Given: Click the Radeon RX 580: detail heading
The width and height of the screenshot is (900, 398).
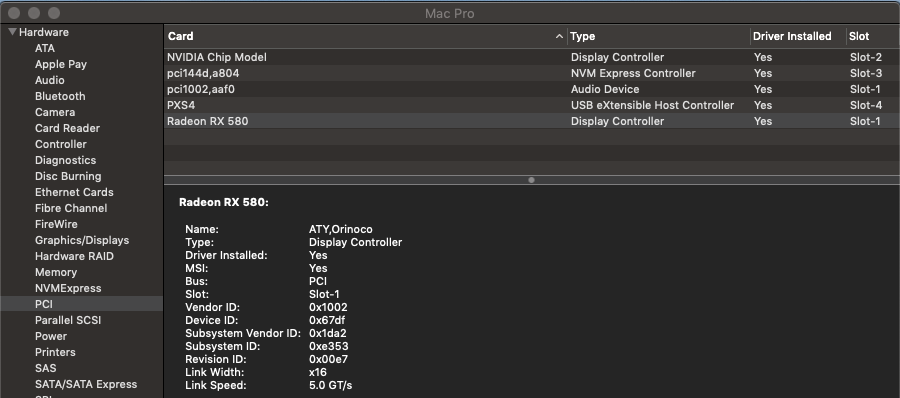Looking at the screenshot, I should tap(224, 202).
